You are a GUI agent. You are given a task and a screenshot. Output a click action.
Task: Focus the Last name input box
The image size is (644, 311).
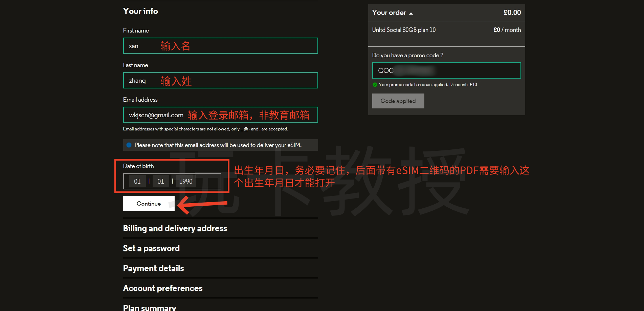[220, 81]
